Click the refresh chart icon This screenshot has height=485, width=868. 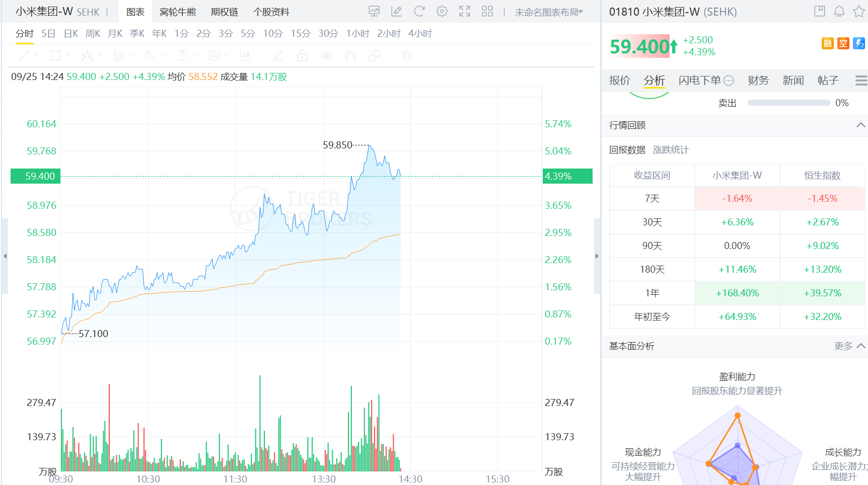(419, 11)
